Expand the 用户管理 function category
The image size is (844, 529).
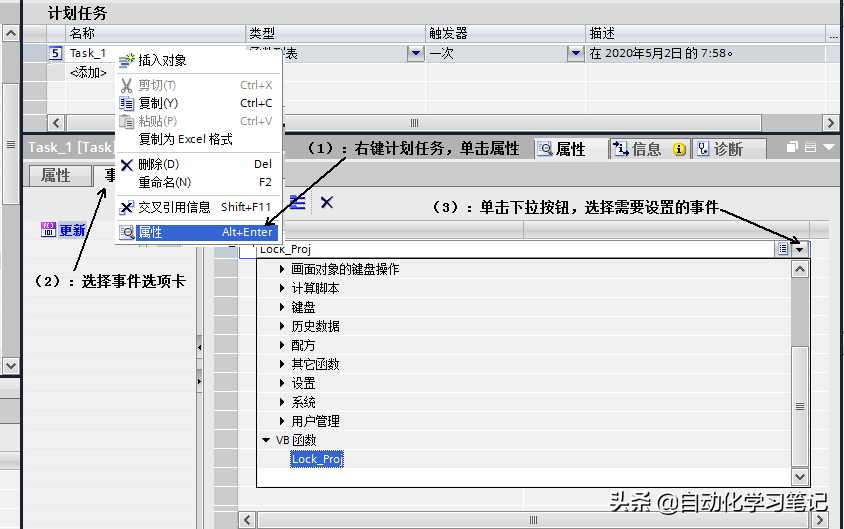(283, 421)
